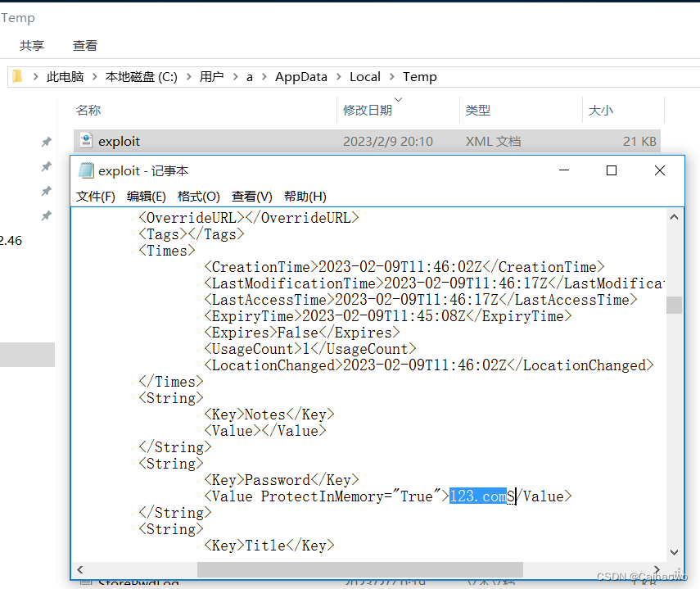Click the exploit XML file icon in Explorer
This screenshot has height=589, width=700.
point(85,141)
